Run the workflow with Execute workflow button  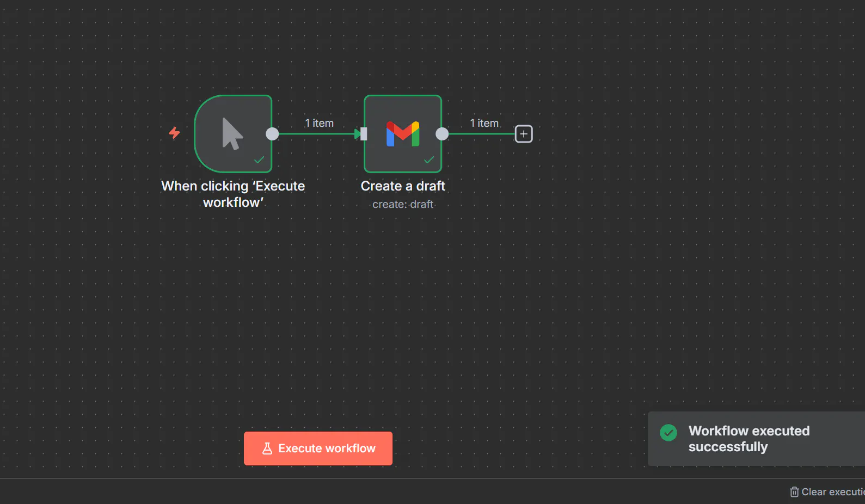click(x=318, y=448)
